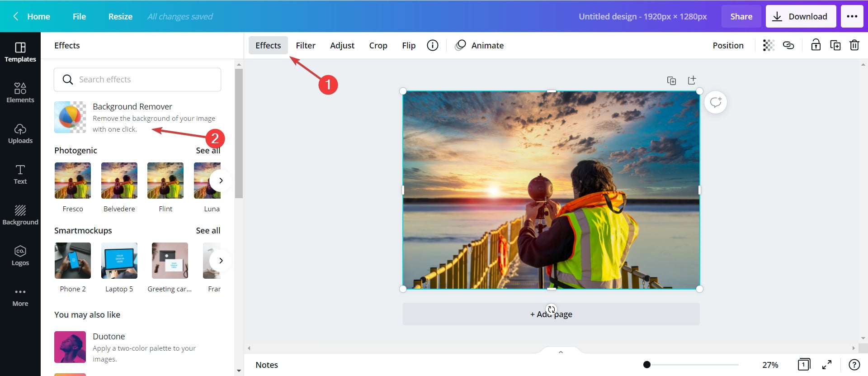The height and width of the screenshot is (376, 868).
Task: See all Smartmockups
Action: coord(208,230)
